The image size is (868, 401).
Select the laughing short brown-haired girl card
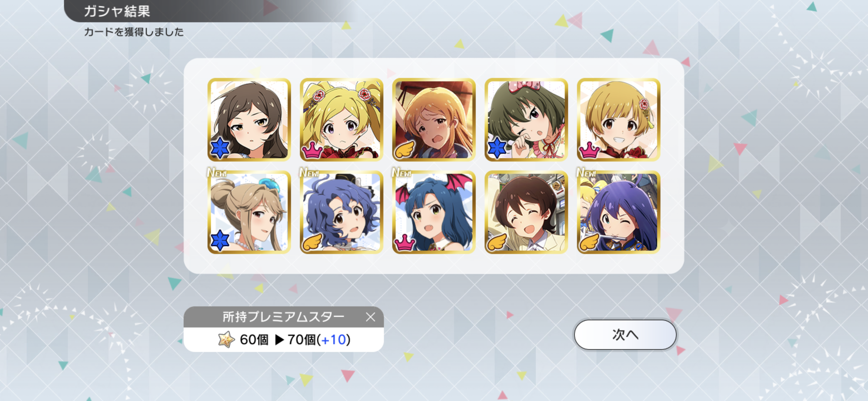[x=526, y=212]
